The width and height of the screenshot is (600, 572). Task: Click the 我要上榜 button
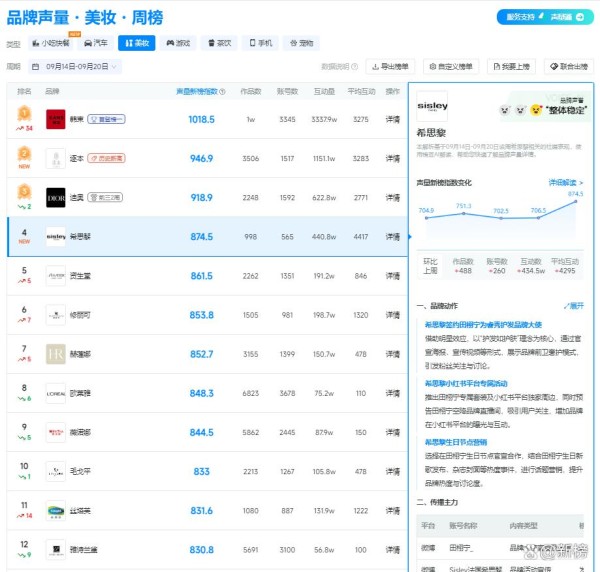(x=511, y=67)
